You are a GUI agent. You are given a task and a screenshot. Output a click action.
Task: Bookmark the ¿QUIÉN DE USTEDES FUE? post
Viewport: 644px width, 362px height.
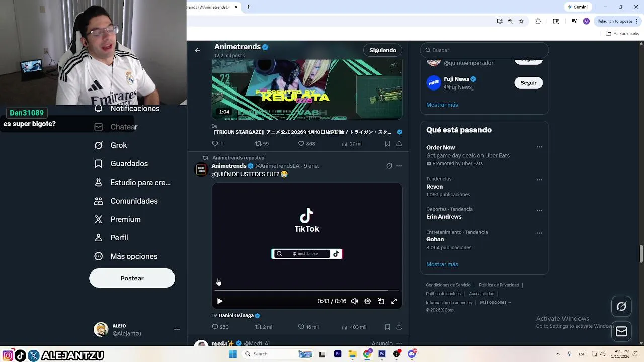[388, 327]
